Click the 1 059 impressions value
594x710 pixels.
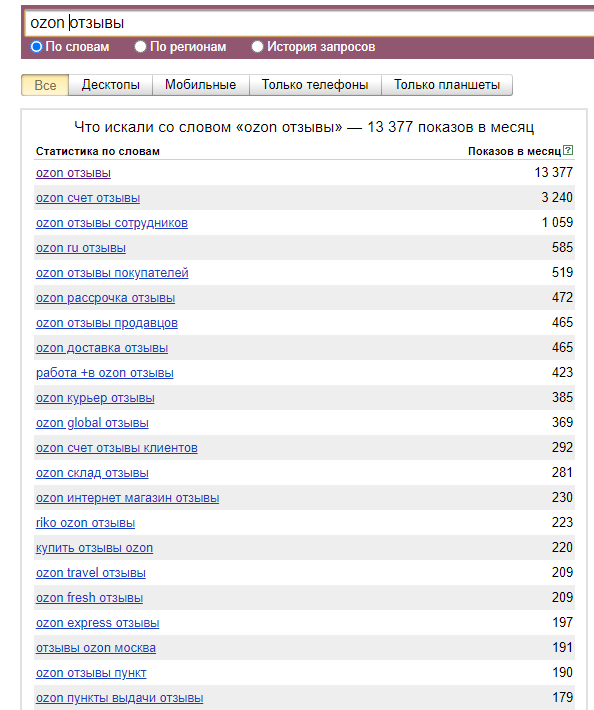(x=558, y=222)
